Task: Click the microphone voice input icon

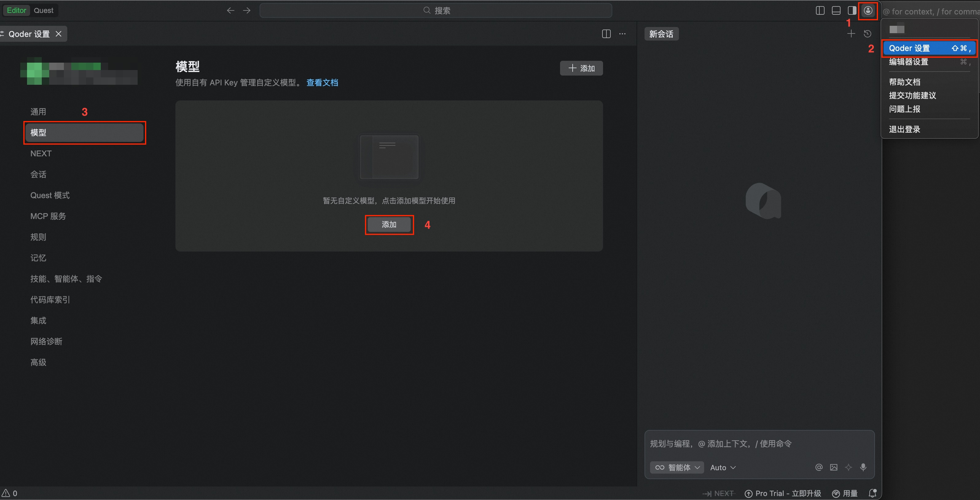Action: [x=863, y=467]
